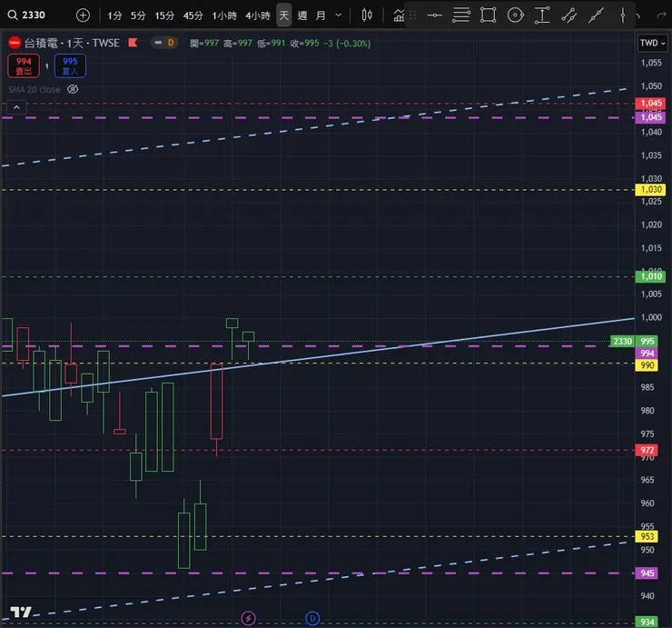
Task: Click the blue D dividend marker
Action: (312, 618)
